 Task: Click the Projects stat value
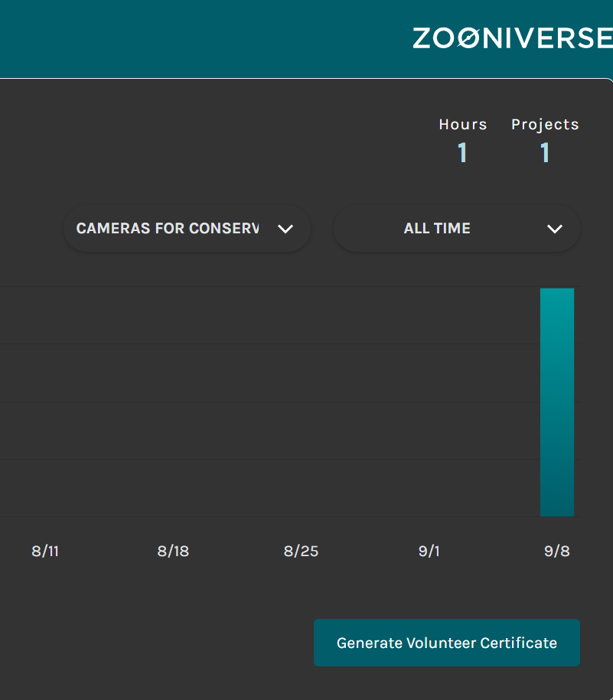tap(545, 153)
